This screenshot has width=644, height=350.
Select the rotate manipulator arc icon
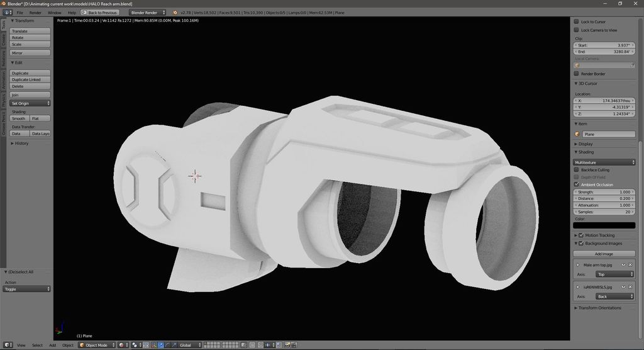click(x=167, y=345)
